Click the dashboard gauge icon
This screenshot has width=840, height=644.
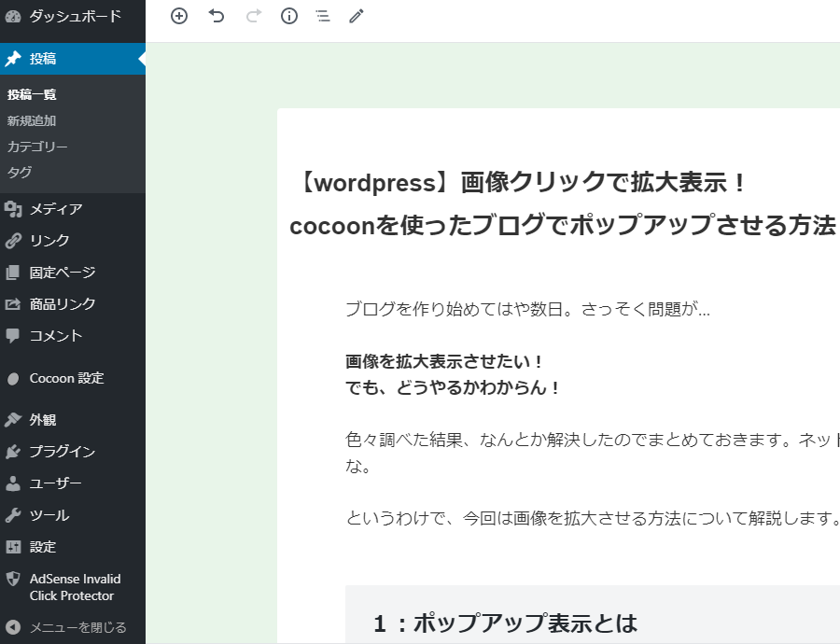pos(13,17)
